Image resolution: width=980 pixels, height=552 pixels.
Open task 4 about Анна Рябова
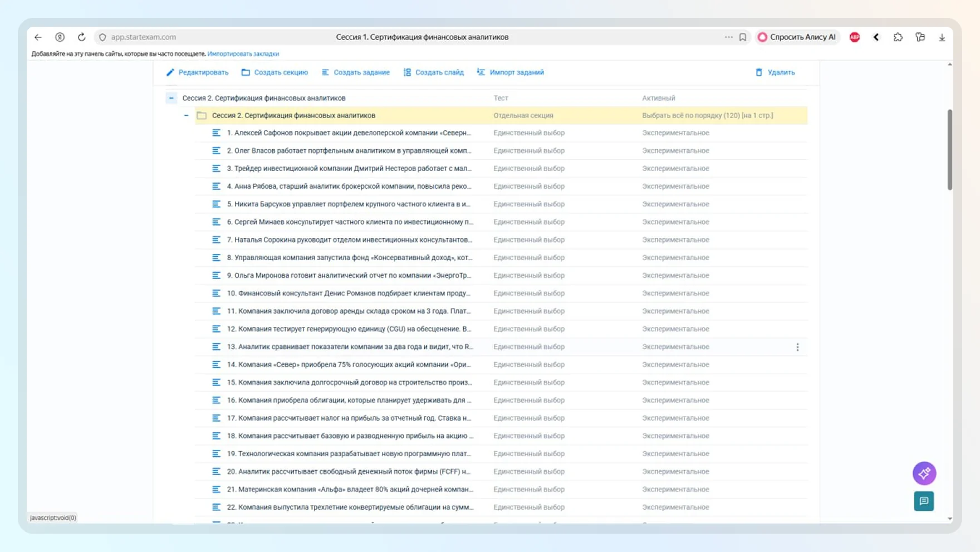coord(349,187)
